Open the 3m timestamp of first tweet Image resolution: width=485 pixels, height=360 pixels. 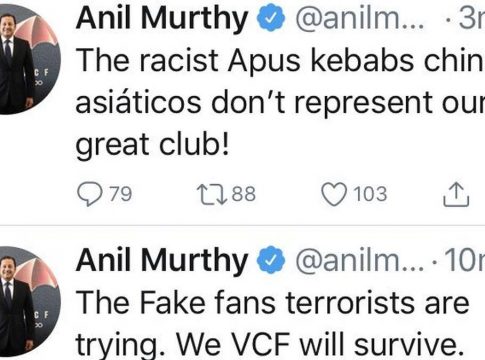tap(472, 19)
